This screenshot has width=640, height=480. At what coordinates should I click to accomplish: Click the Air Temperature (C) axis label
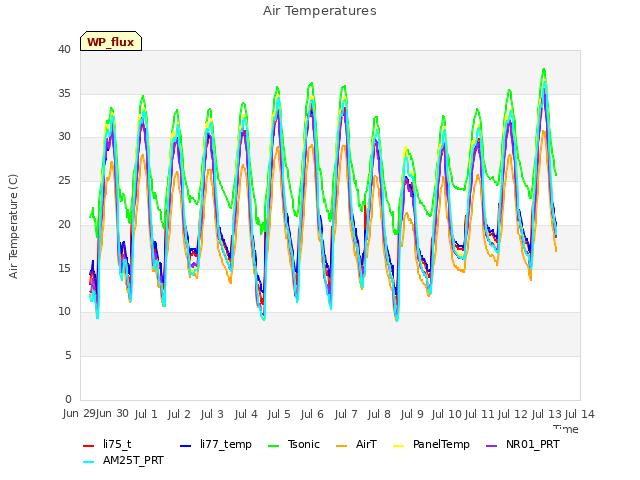pyautogui.click(x=13, y=227)
